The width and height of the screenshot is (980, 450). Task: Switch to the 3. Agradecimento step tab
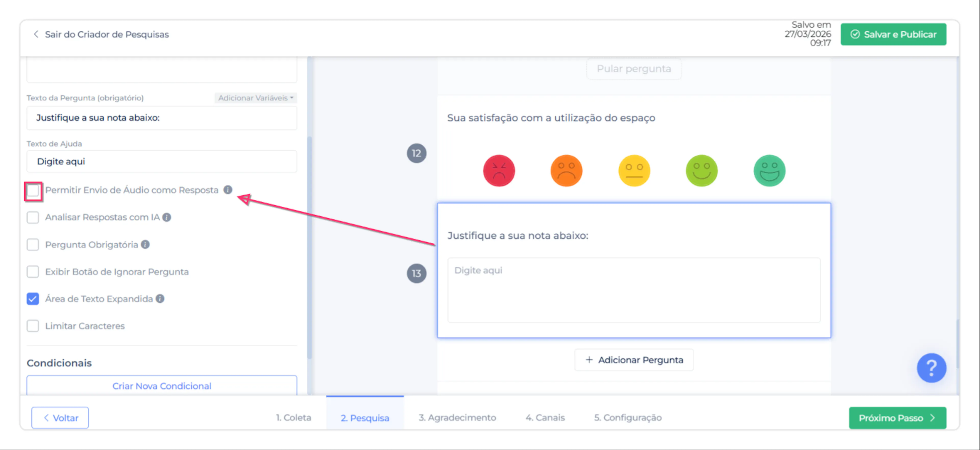tap(457, 418)
